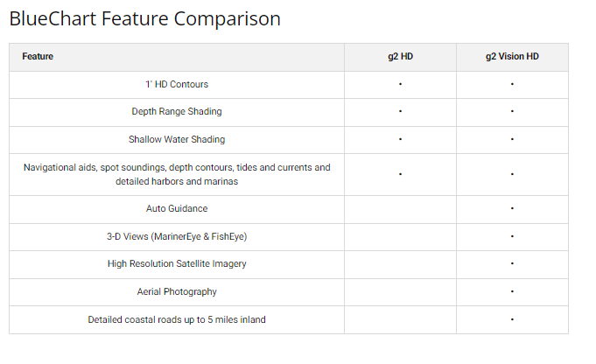Click the 3-D Views (MarinerEye & FishEye) text

coord(177,236)
